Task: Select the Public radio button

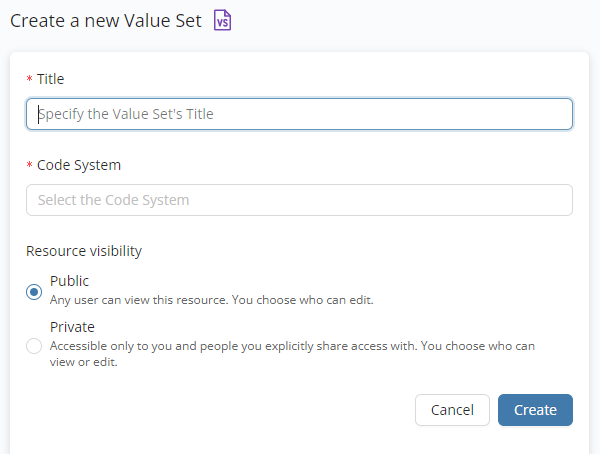Action: pyautogui.click(x=34, y=291)
